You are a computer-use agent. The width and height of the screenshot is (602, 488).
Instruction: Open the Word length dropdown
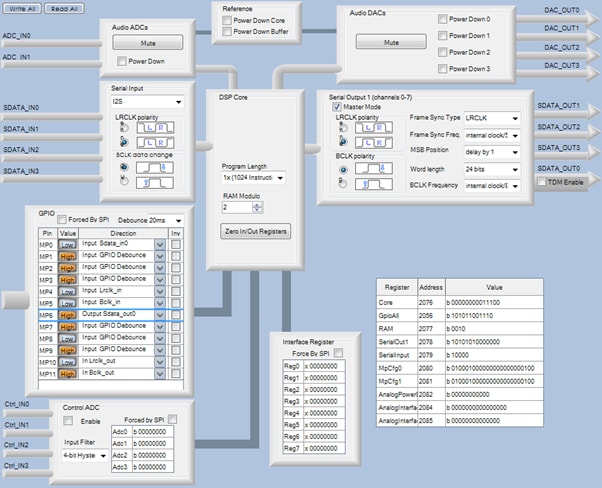point(492,169)
